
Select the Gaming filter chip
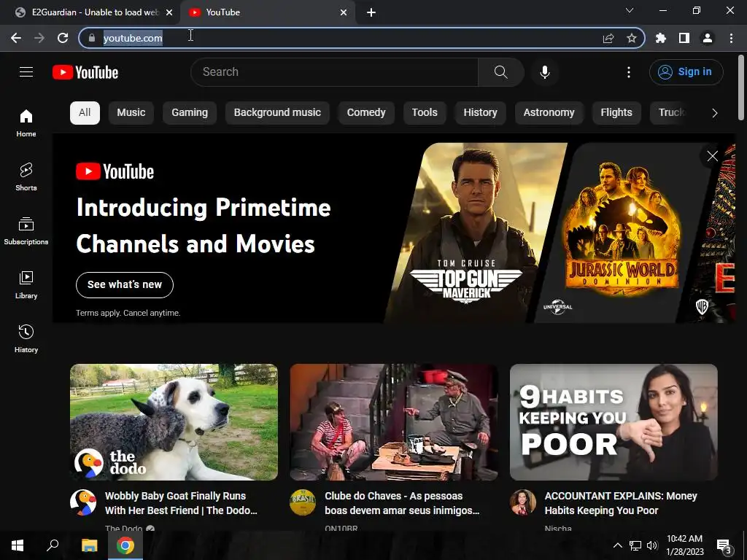pos(190,113)
